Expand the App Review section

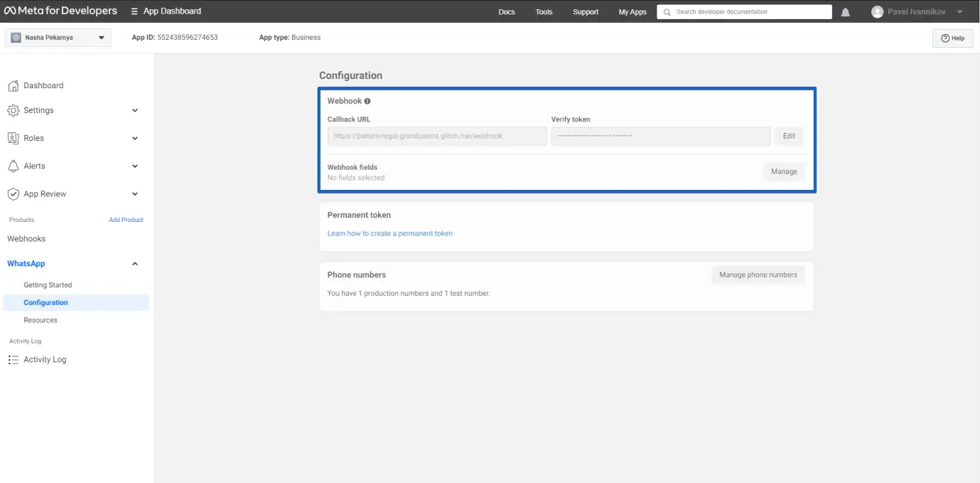tap(135, 194)
